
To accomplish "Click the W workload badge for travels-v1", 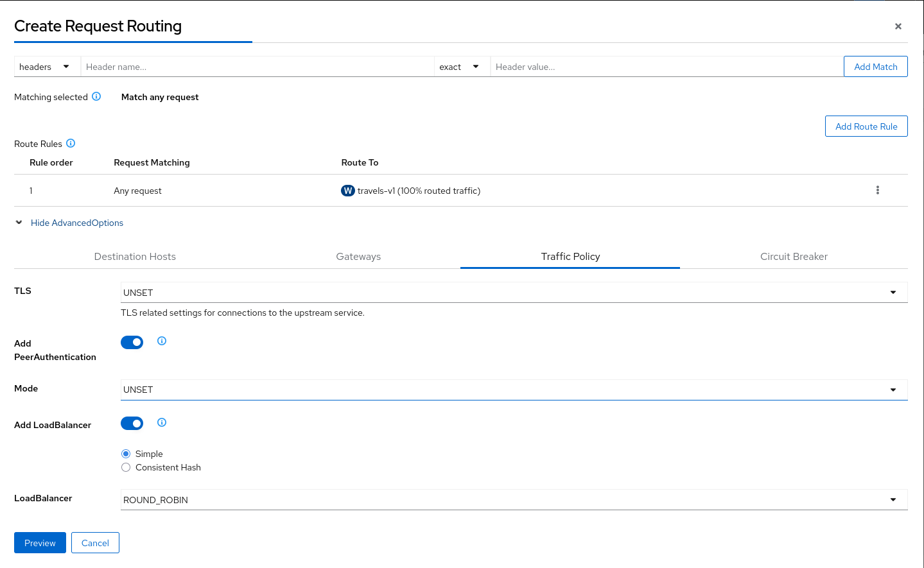I will 347,191.
